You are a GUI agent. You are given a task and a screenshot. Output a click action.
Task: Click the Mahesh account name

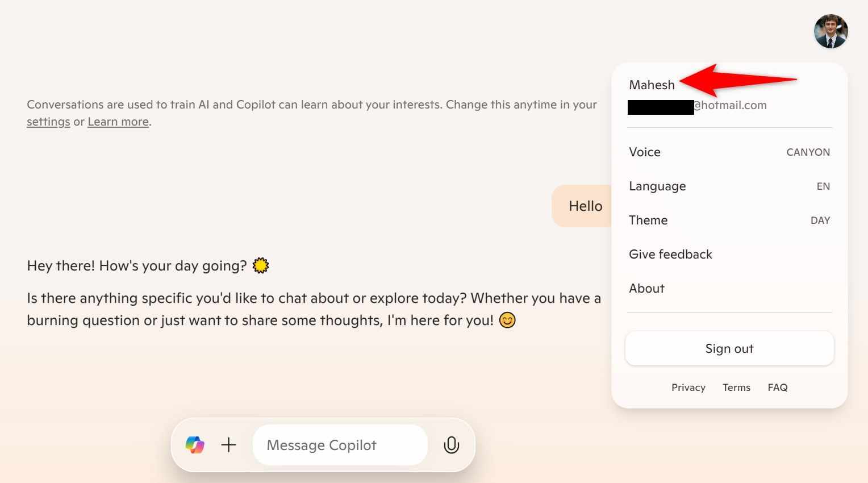652,85
